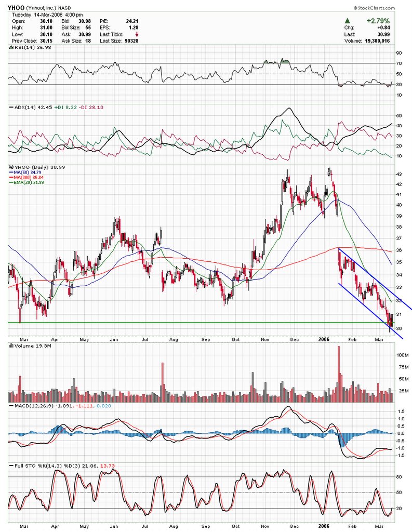The width and height of the screenshot is (412, 532).
Task: Click the (Yahoo!, Inc.) company name
Action: pos(42,8)
